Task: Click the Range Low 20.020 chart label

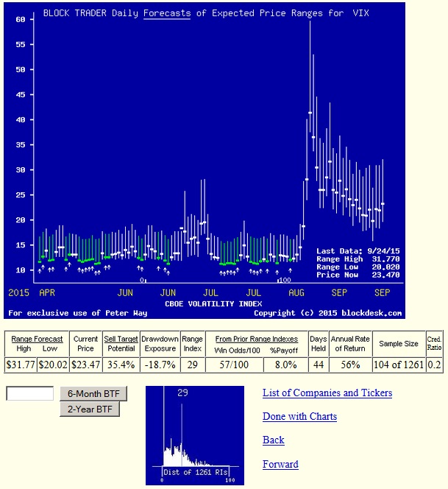Action: [x=358, y=267]
